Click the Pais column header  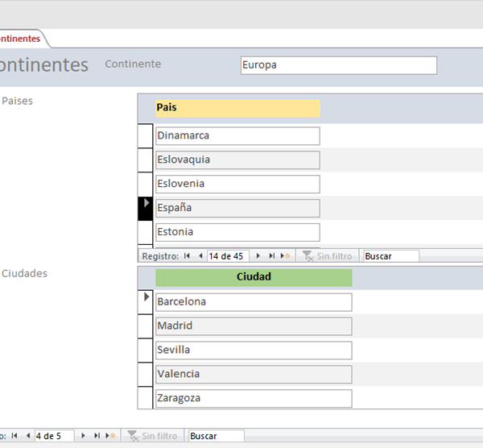[x=237, y=108]
